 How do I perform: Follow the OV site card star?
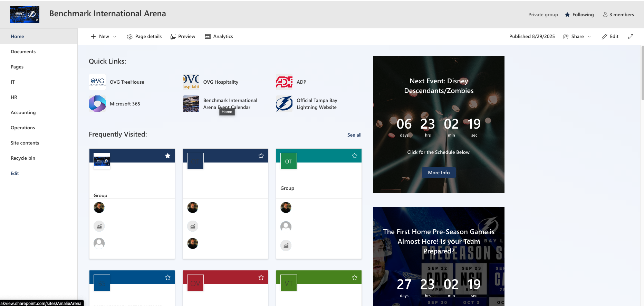[261, 277]
